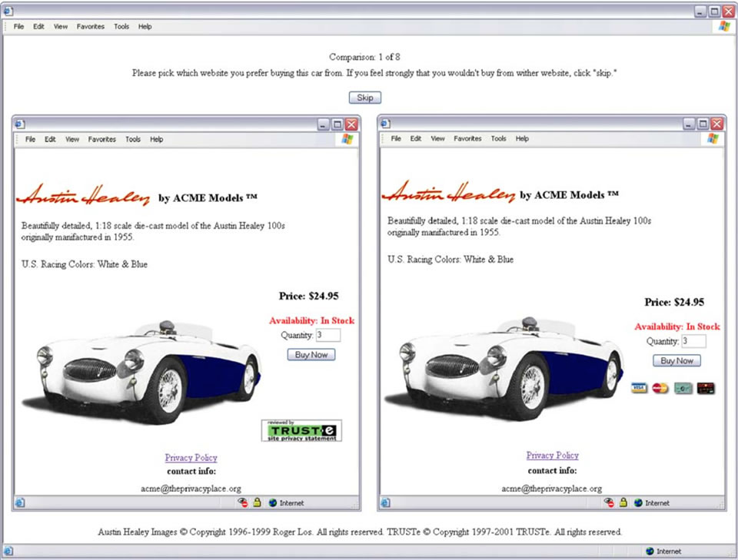This screenshot has height=560, width=738.
Task: Click Windows flag logo in right window
Action: tap(713, 138)
